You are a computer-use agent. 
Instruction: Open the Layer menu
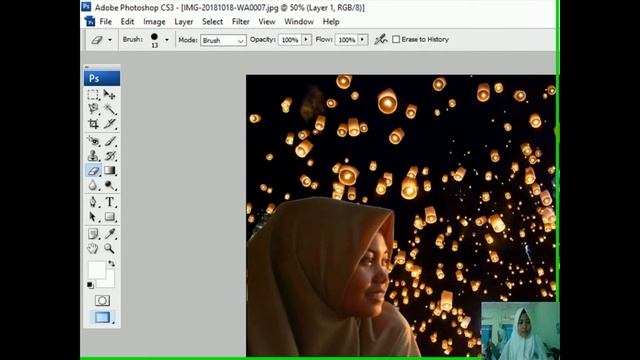[184, 22]
